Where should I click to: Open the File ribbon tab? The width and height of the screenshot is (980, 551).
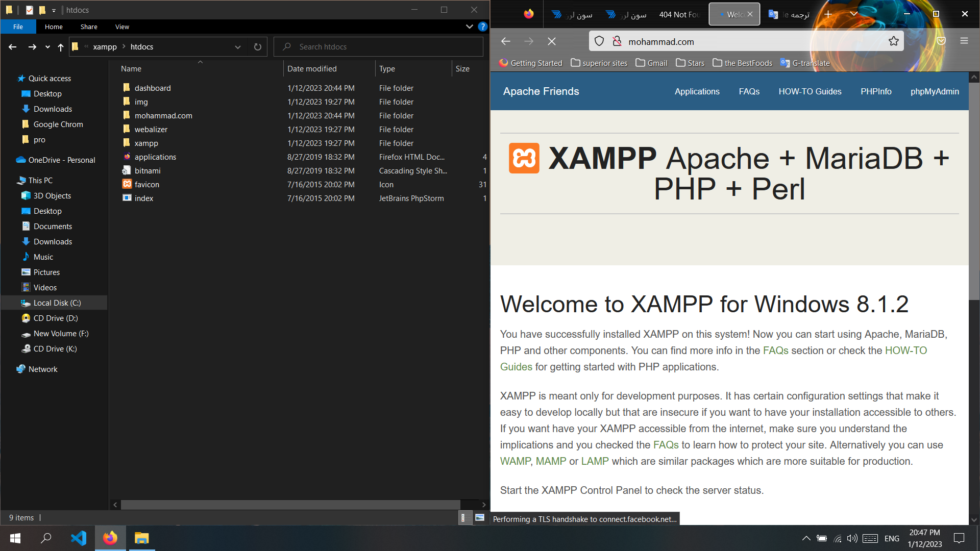pos(18,27)
